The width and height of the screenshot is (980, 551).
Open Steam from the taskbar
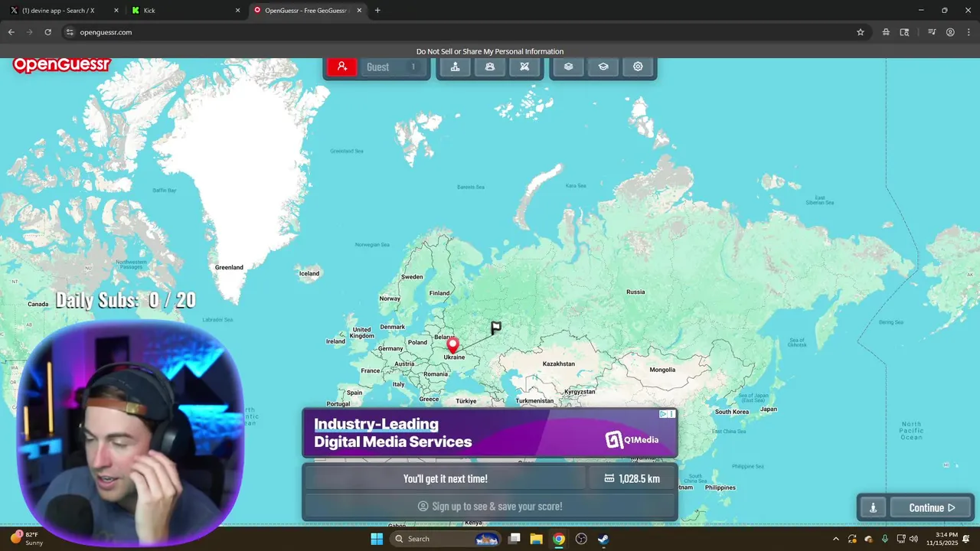pyautogui.click(x=603, y=539)
